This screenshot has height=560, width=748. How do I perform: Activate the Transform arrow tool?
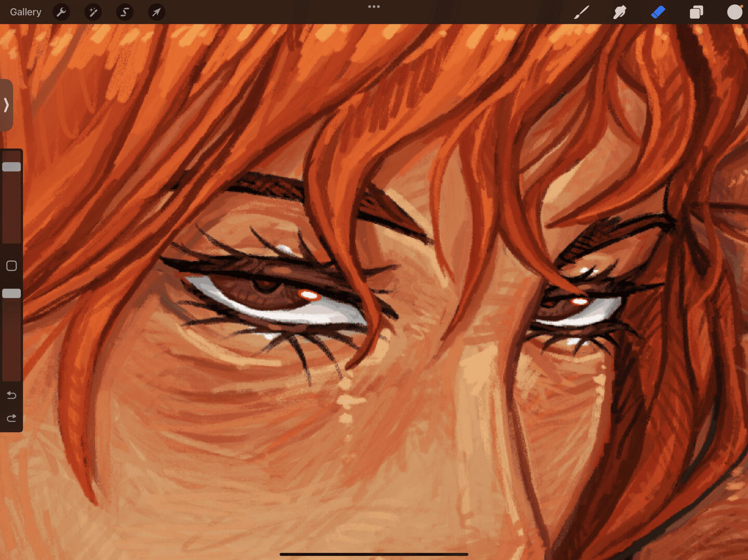pyautogui.click(x=156, y=12)
